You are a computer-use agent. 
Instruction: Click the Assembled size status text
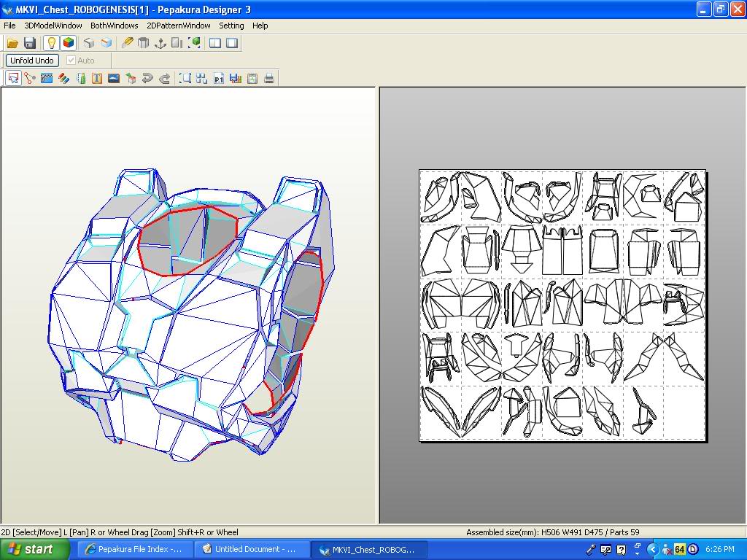click(553, 532)
